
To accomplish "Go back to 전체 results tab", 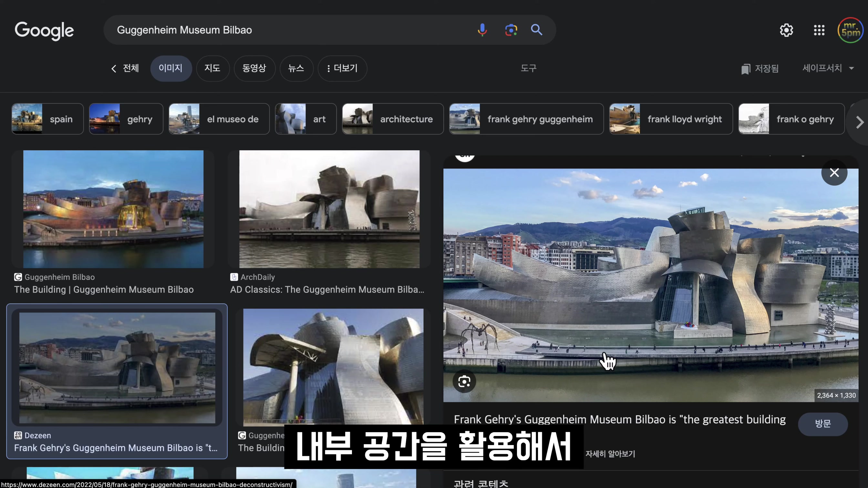I will click(125, 68).
